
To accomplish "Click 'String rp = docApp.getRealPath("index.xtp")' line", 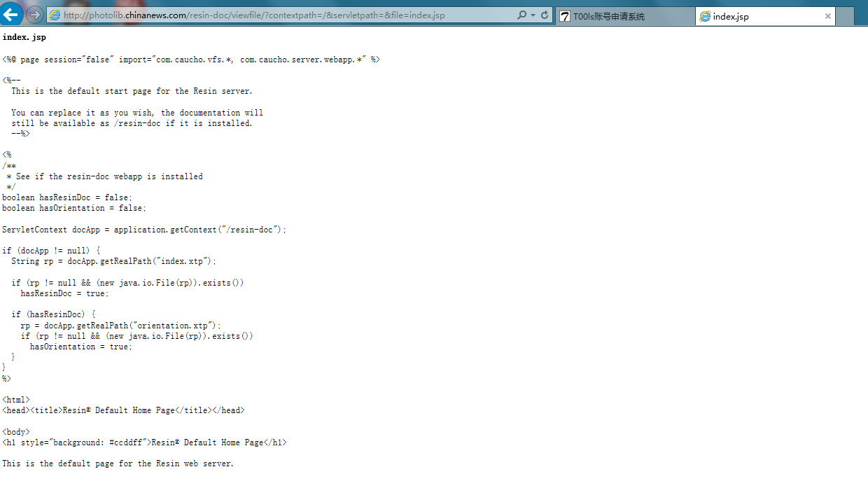I will 114,261.
